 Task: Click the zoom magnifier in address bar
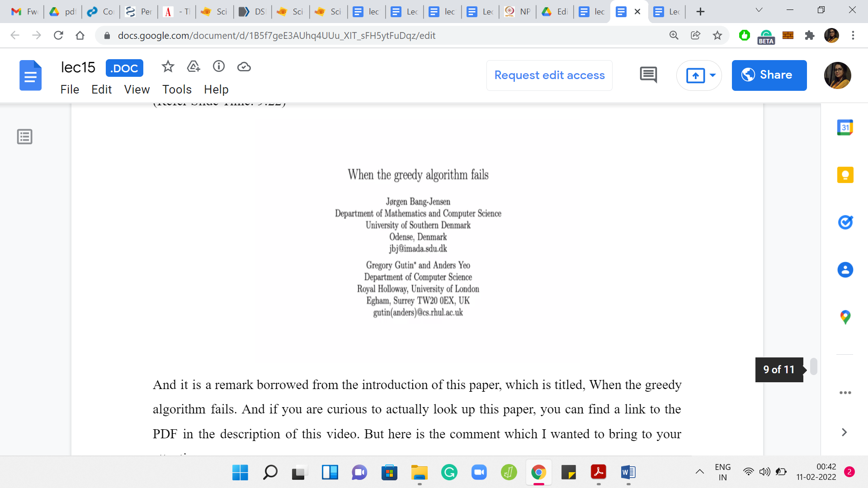[x=674, y=35]
